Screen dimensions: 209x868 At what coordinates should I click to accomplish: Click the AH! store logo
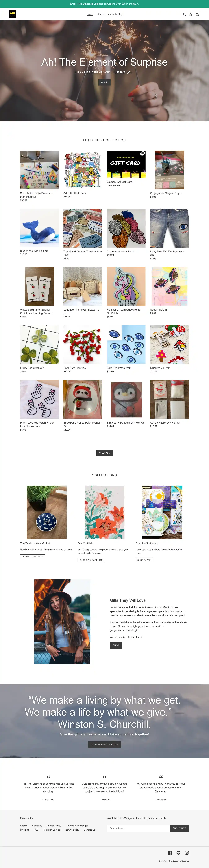pyautogui.click(x=12, y=14)
